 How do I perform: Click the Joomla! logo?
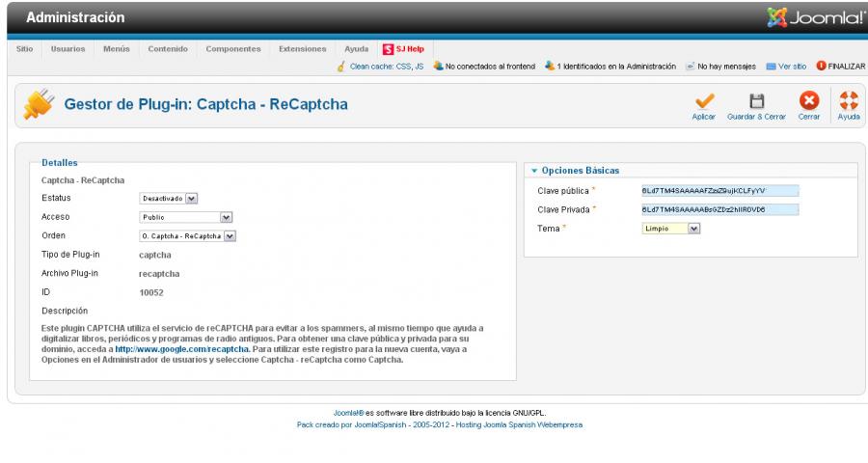817,17
